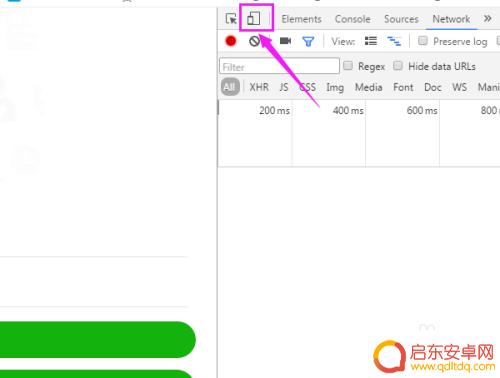Toggle the filter funnel icon

pyautogui.click(x=308, y=41)
